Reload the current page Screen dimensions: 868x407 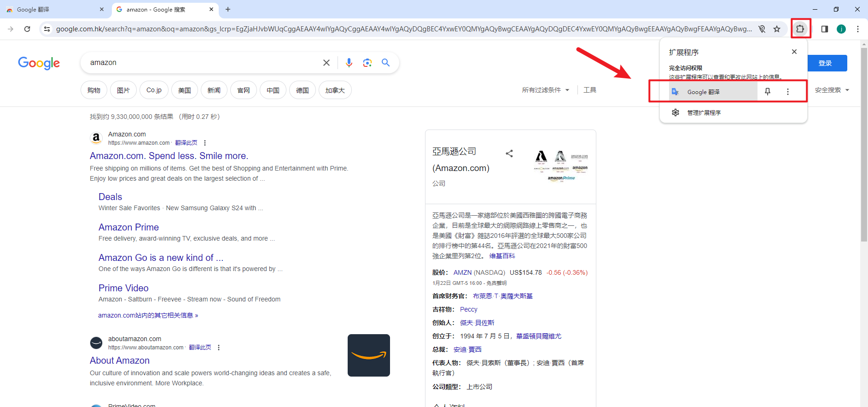27,29
